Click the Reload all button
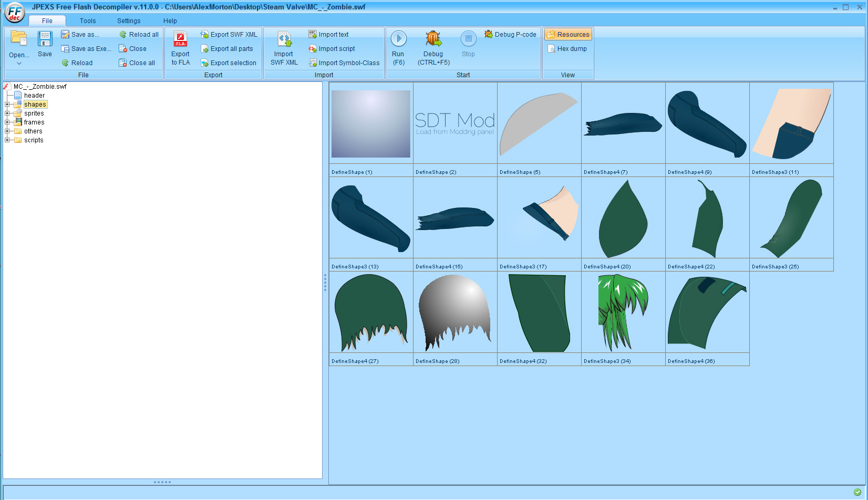The image size is (868, 500). coord(139,35)
